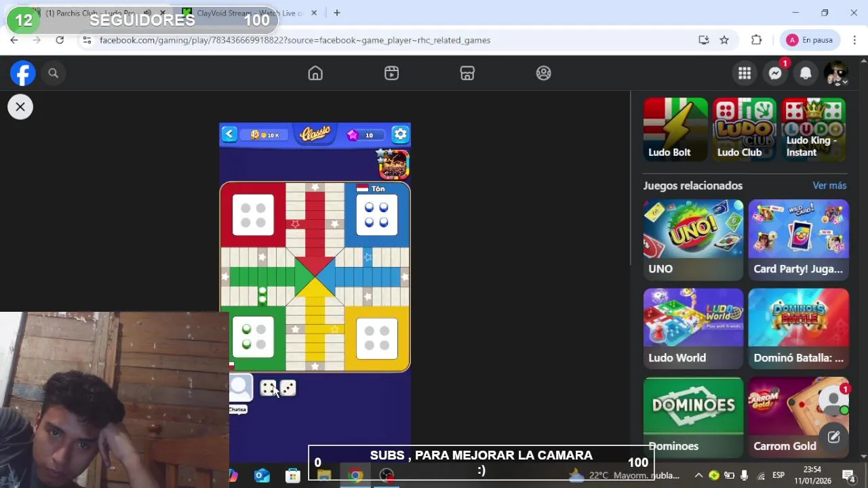Open the Groups/profile circle tab

tap(544, 73)
